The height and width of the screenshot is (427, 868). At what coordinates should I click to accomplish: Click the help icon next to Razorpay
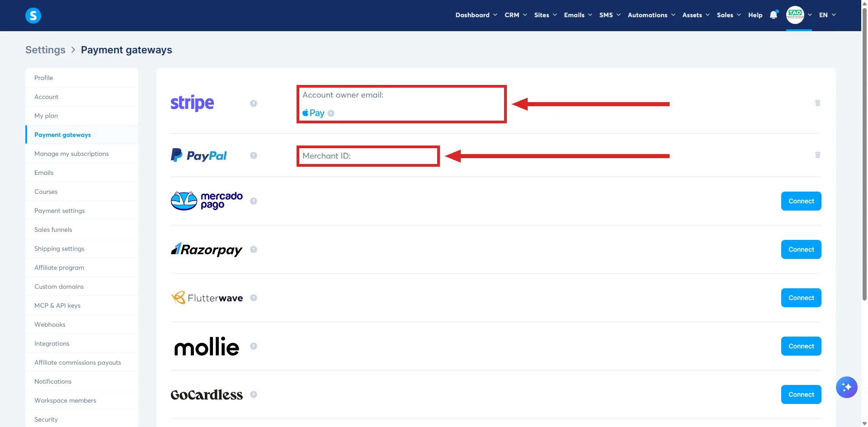[x=254, y=249]
